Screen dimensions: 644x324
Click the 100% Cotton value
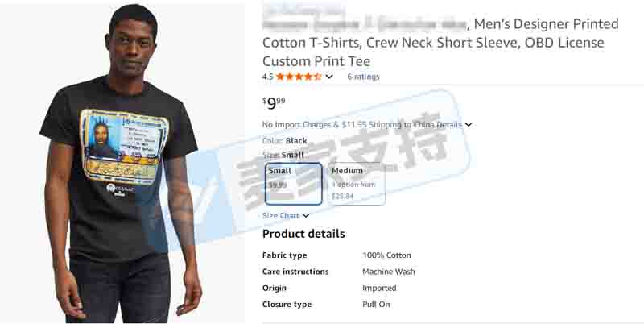pyautogui.click(x=386, y=255)
